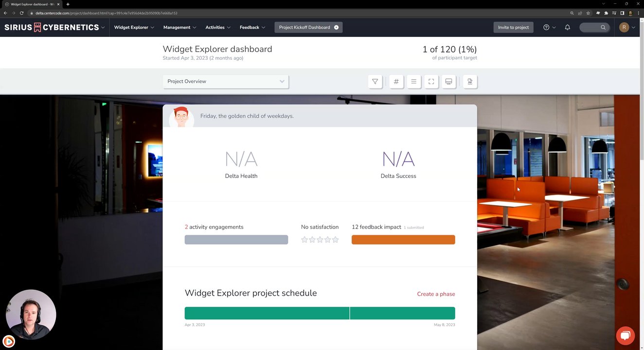Open the notifications bell
Screen dimensions: 644x350
tap(567, 27)
